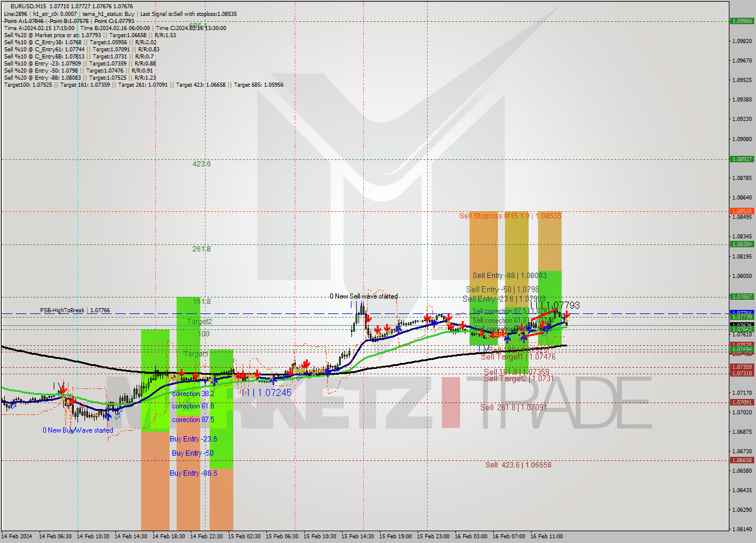Select 'Sell Stoploss M15 1.9 | 1.08535' label
Viewport: 756px width, 543px height.
point(510,216)
